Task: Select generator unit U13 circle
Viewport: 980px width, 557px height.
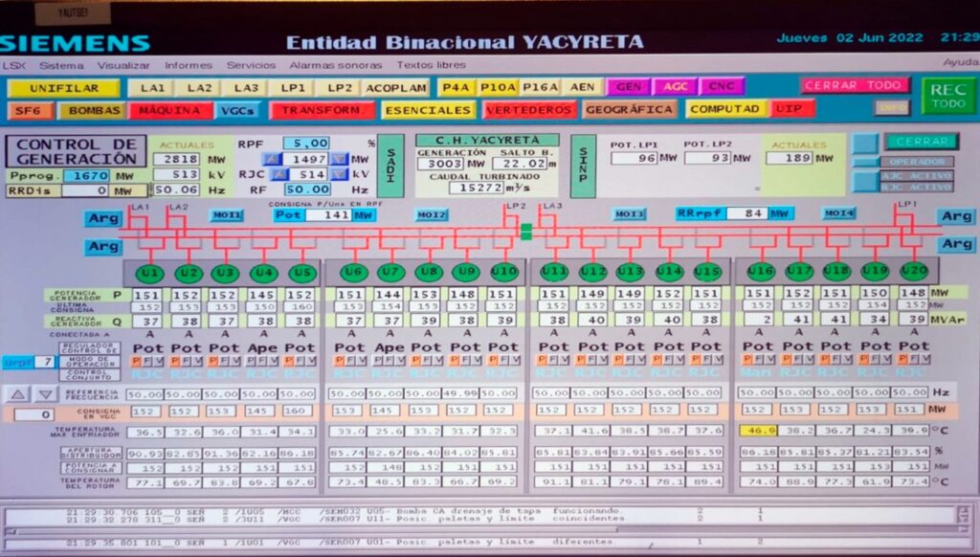Action: click(x=630, y=272)
